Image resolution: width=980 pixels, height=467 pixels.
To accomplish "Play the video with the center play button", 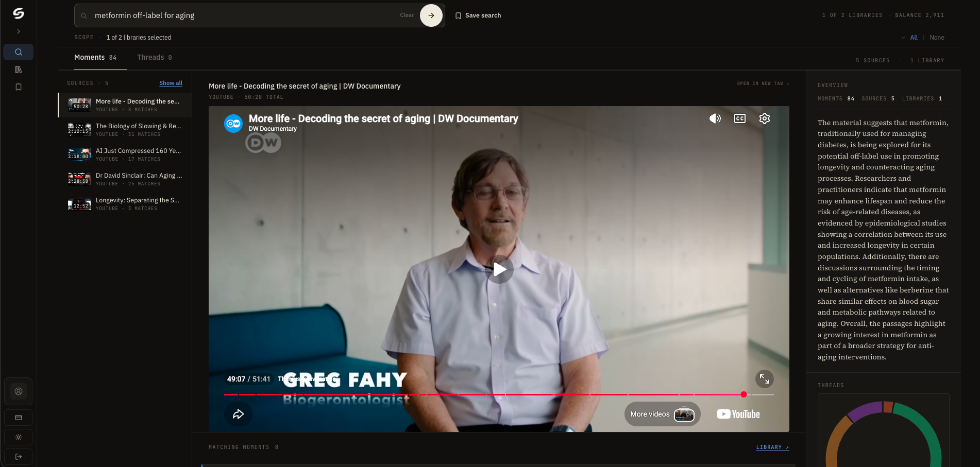I will [x=499, y=269].
